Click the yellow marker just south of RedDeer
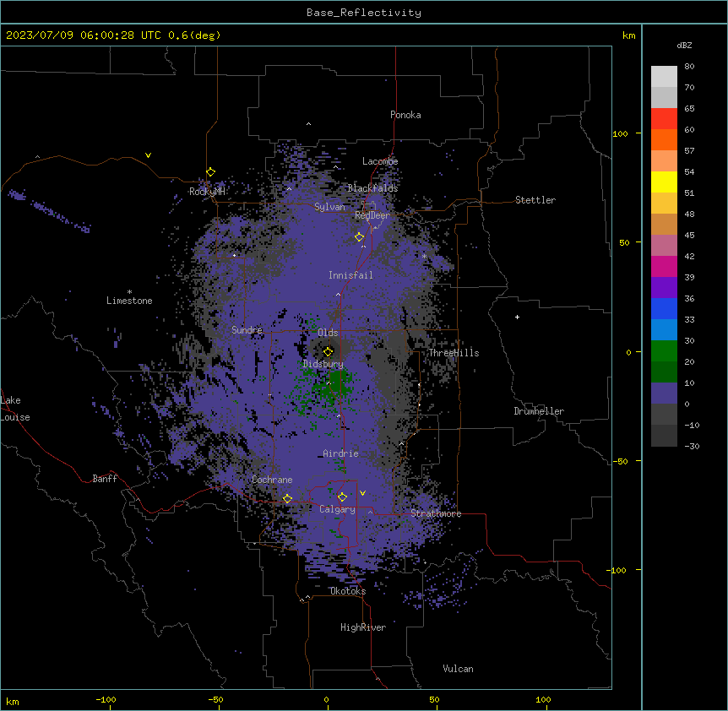This screenshot has width=728, height=711. pos(360,237)
